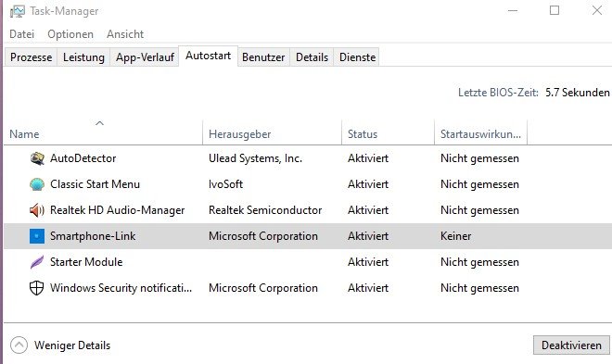
Task: Click the Starter Module feather icon
Action: click(x=37, y=262)
